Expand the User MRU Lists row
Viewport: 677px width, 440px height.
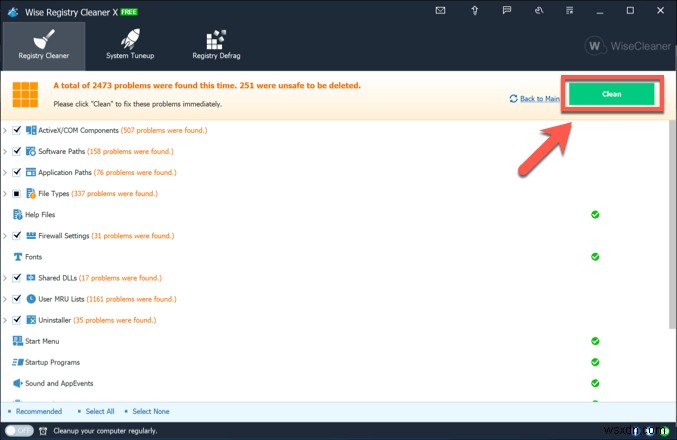coord(5,299)
